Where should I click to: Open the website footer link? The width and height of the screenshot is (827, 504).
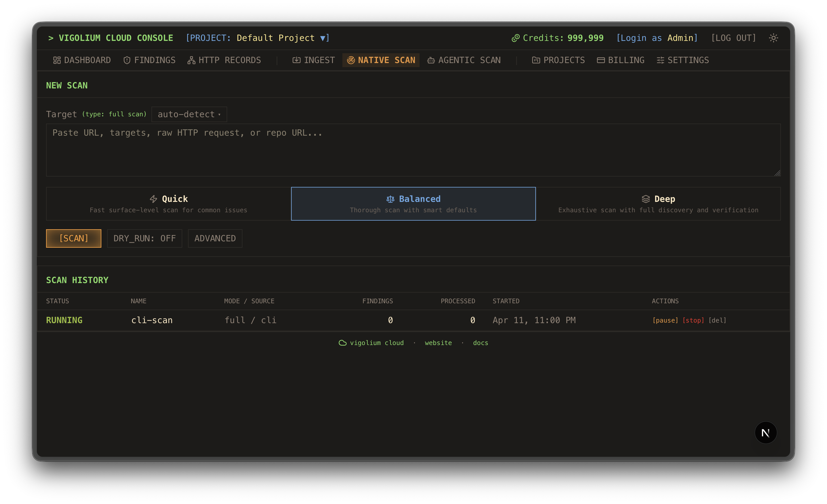(438, 343)
